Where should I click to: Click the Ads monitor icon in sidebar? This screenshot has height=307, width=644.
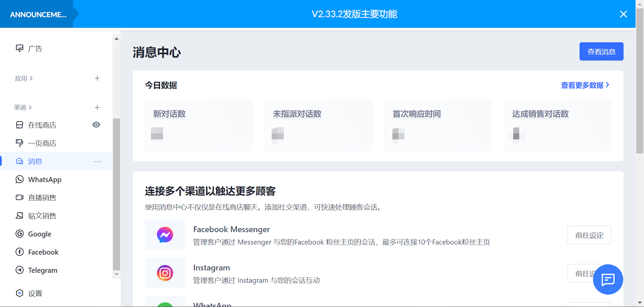pyautogui.click(x=19, y=48)
